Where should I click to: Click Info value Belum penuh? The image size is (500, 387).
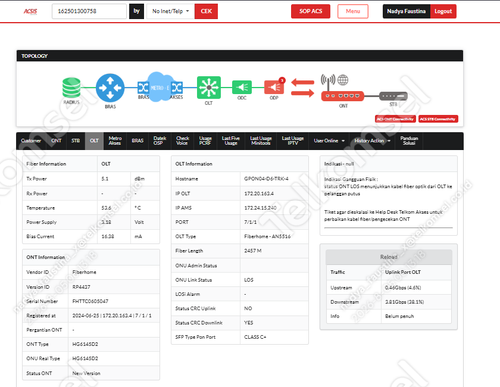(399, 316)
